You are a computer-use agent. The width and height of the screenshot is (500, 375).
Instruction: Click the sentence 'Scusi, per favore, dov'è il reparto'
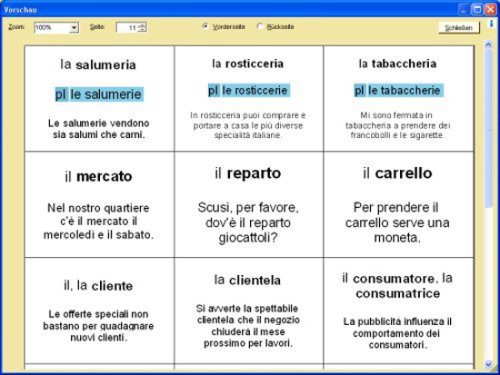point(248,222)
